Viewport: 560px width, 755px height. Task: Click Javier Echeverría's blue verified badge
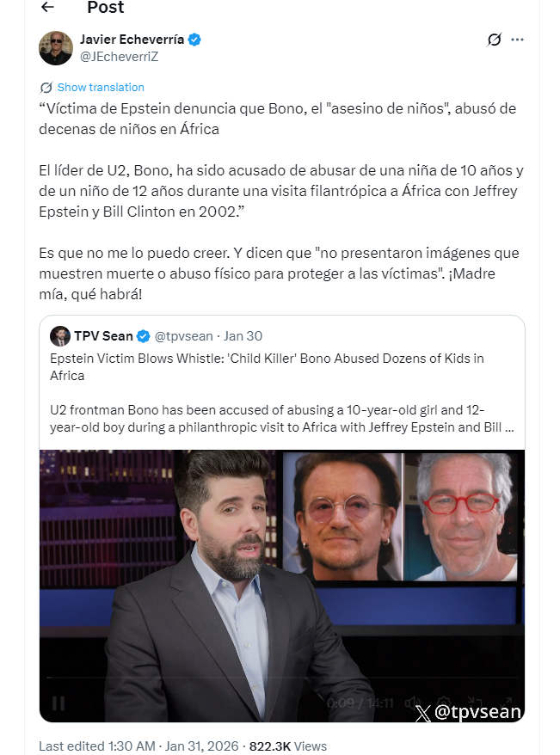(194, 40)
